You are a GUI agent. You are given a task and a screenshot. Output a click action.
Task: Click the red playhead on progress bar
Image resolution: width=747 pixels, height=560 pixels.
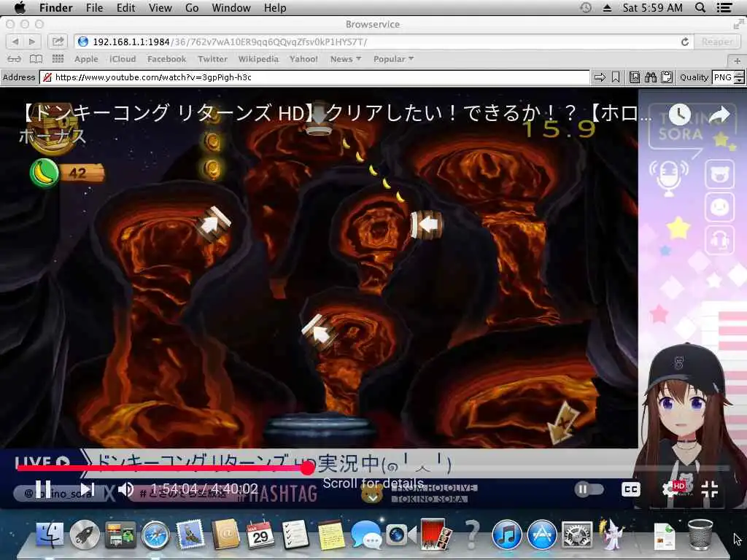click(x=308, y=468)
